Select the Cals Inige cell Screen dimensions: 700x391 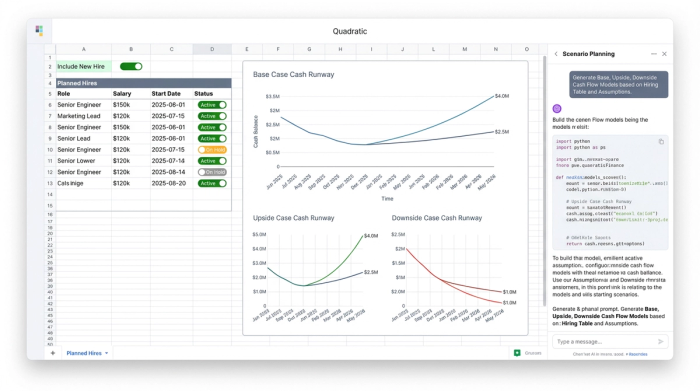click(83, 183)
